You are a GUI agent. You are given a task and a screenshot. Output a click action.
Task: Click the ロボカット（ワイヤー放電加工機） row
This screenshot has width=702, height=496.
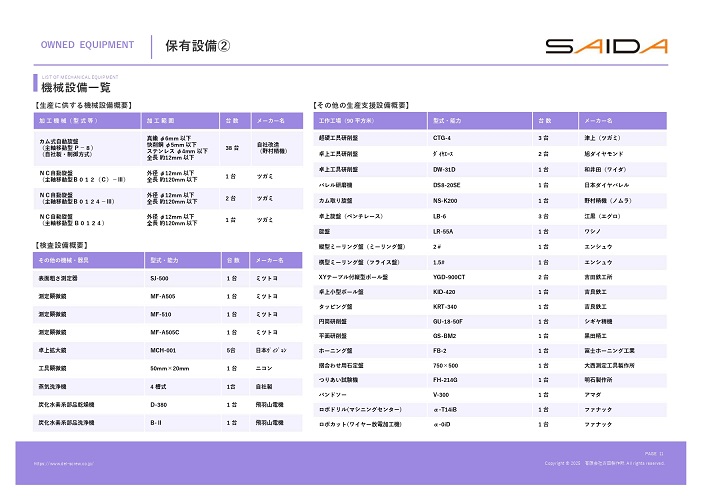coord(359,424)
